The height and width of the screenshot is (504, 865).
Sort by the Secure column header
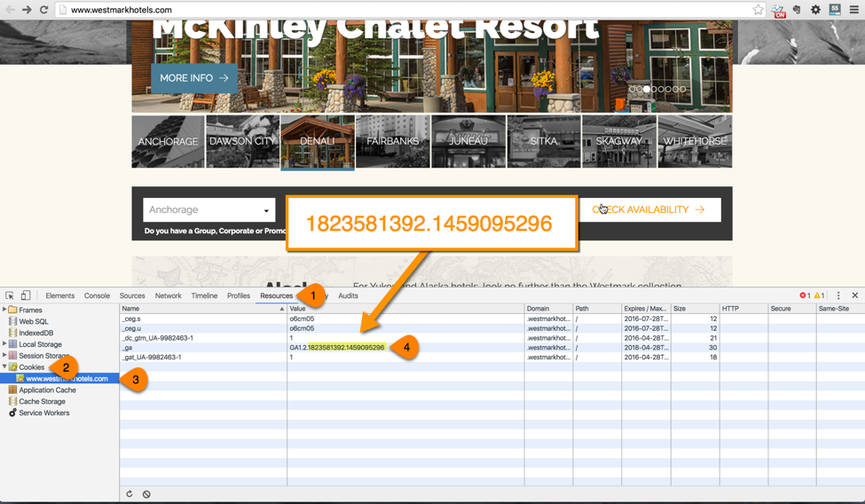[791, 309]
